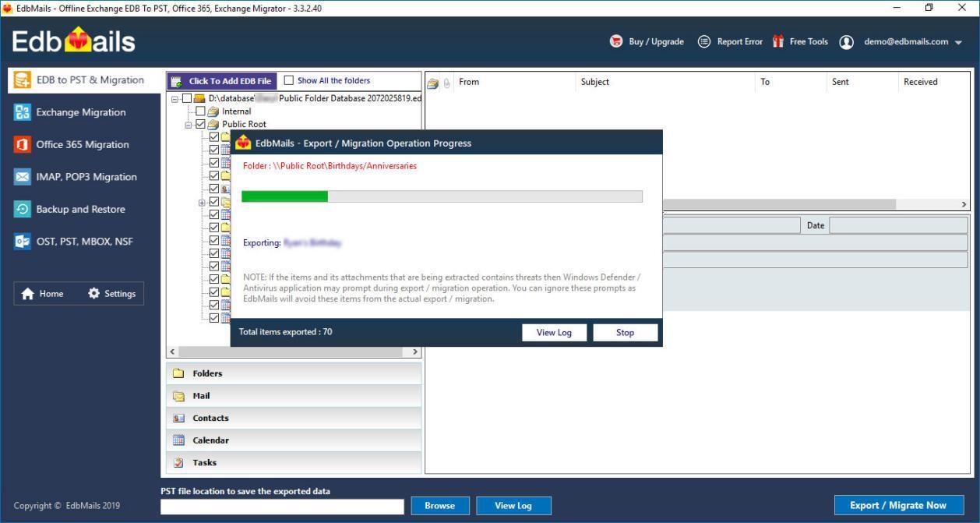Click the user account avatar icon
980x523 pixels.
847,42
